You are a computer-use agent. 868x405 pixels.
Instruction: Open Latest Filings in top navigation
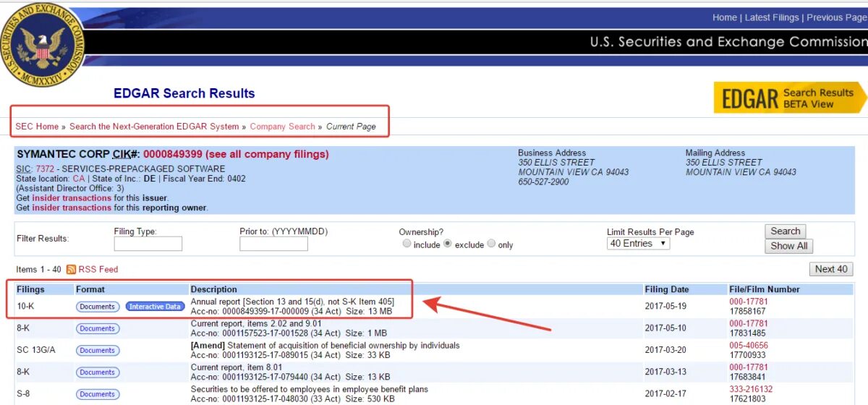[772, 17]
